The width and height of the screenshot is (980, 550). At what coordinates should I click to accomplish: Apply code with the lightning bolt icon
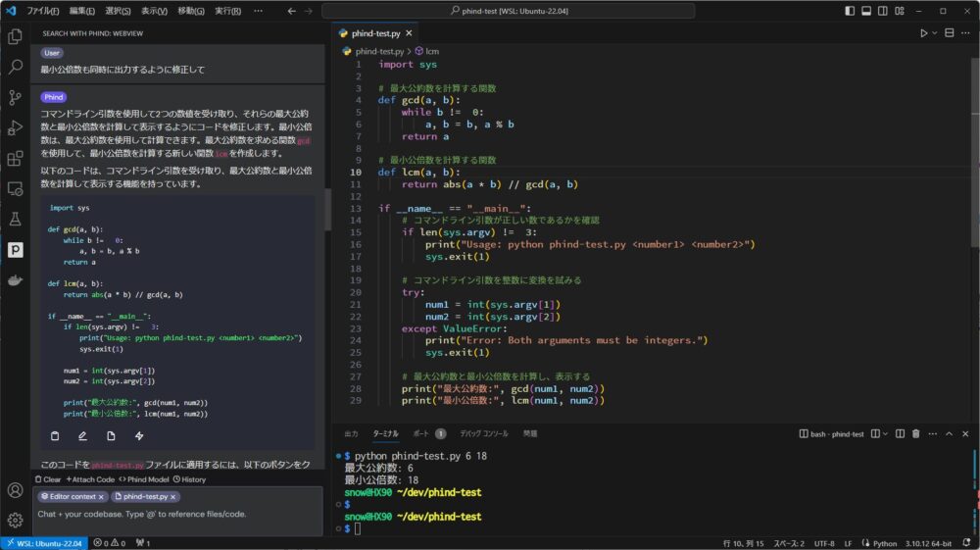139,435
